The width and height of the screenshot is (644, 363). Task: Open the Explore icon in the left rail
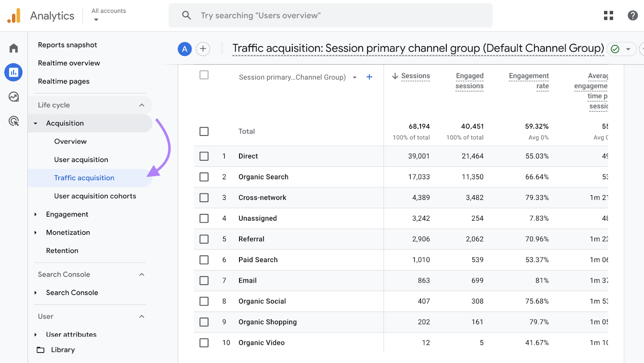pyautogui.click(x=13, y=97)
